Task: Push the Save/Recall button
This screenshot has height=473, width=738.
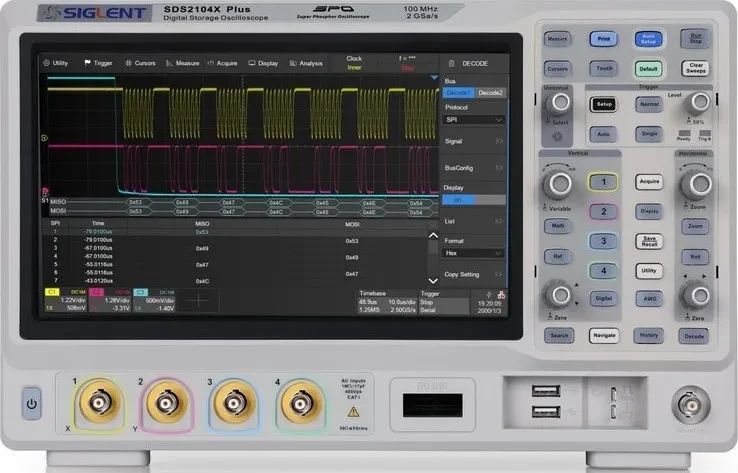Action: pyautogui.click(x=649, y=241)
